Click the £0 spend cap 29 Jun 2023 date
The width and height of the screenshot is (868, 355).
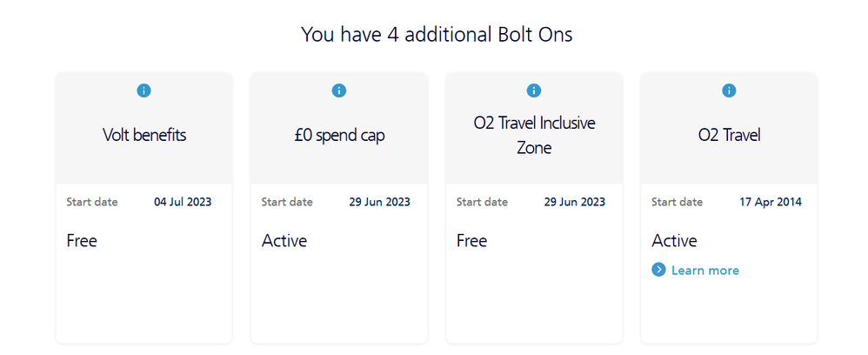coord(378,202)
